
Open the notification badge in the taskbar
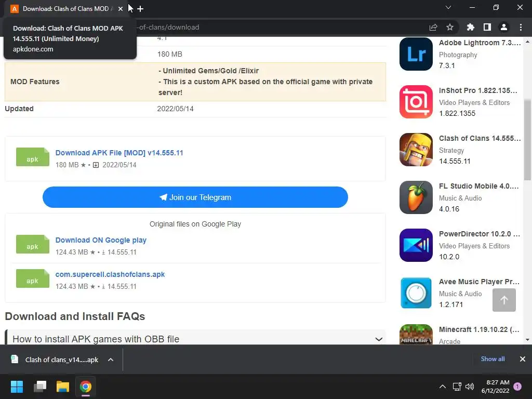tap(517, 387)
